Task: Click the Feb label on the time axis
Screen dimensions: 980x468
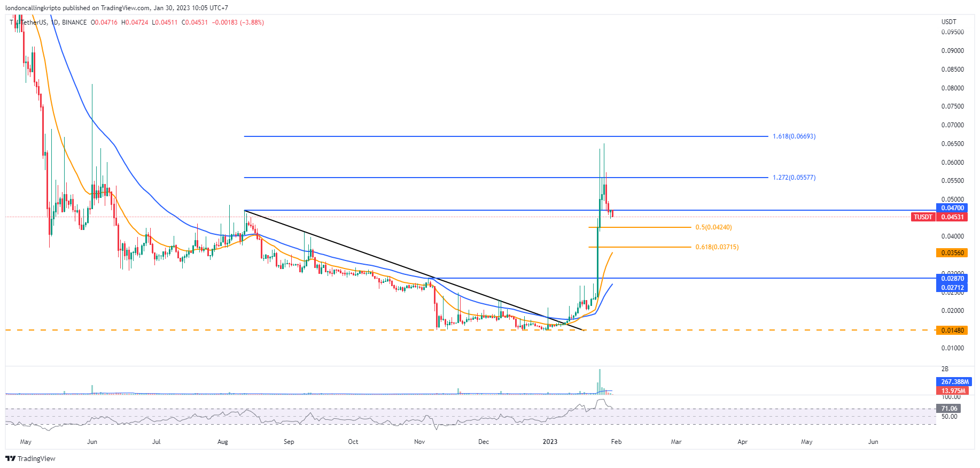Action: click(616, 442)
